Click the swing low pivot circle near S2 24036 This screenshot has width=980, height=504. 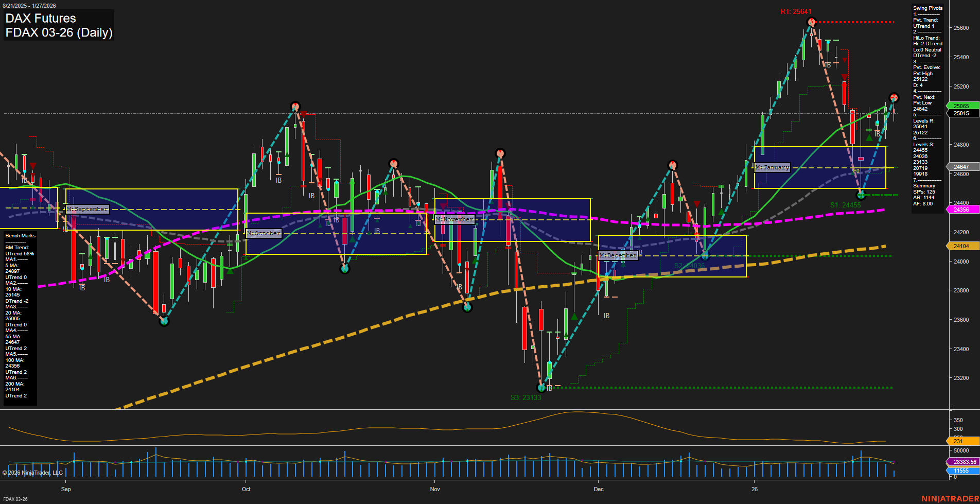705,256
